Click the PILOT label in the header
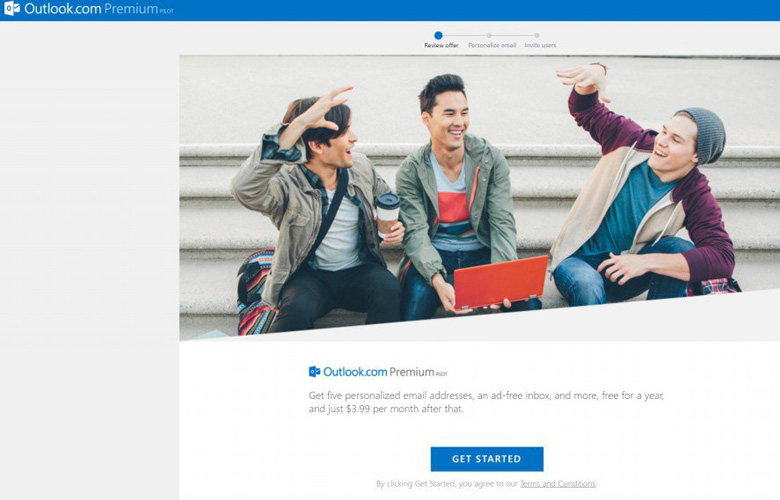This screenshot has height=500, width=780. [166, 12]
